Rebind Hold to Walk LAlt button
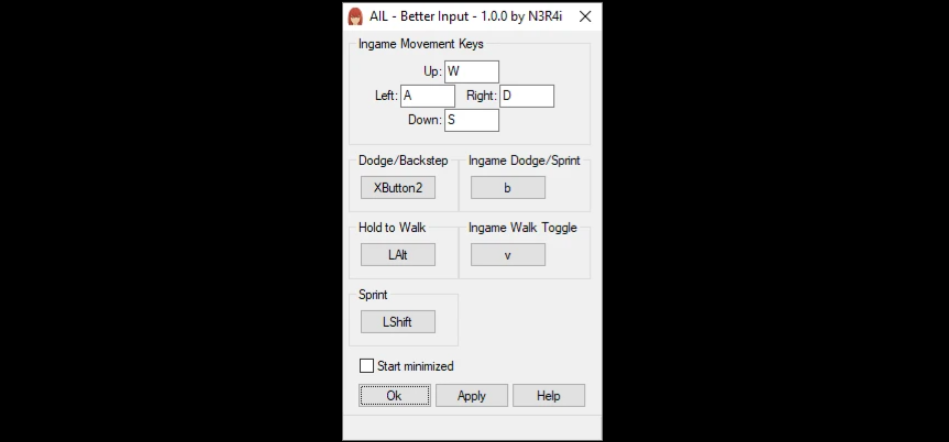The width and height of the screenshot is (949, 442). click(398, 255)
